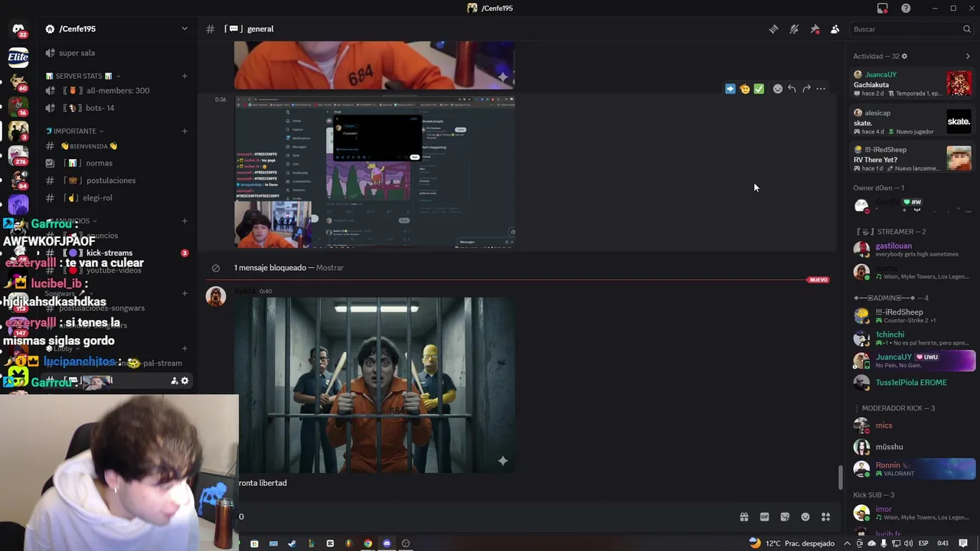
Task: Open all-members: 300 voice channel
Action: (x=116, y=90)
